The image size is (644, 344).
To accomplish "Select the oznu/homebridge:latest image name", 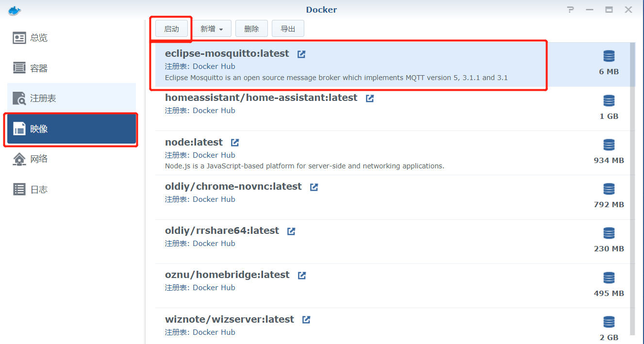I will point(227,275).
